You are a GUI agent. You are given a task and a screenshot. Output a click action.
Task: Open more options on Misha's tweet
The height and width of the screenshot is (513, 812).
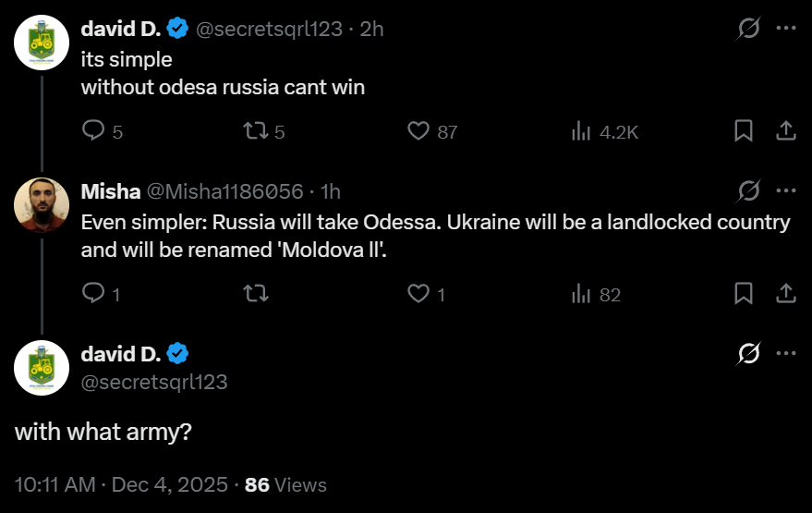tap(786, 190)
